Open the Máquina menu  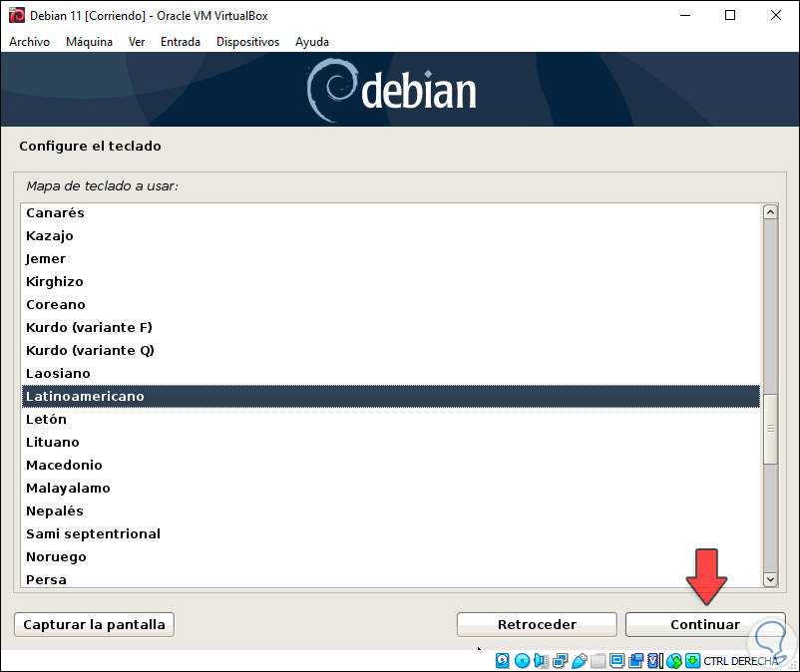pos(90,42)
